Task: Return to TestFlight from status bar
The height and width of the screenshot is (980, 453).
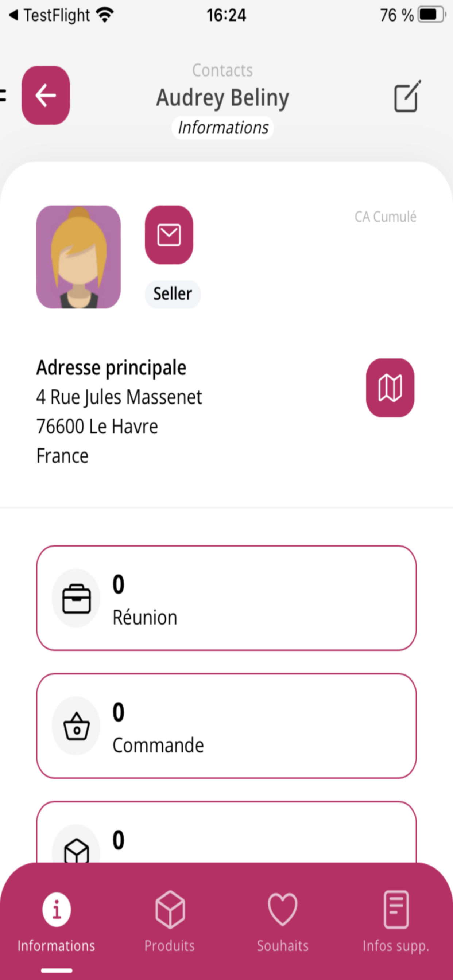Action: [50, 15]
